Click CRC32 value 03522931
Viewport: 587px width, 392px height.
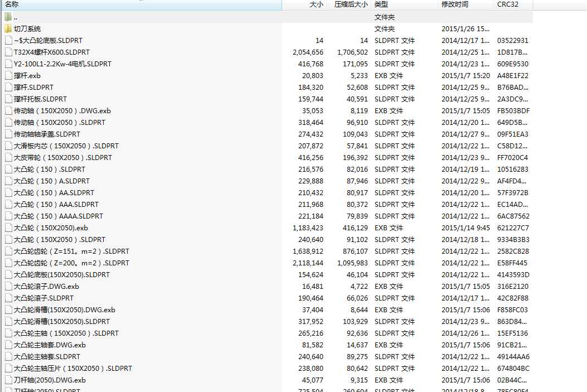click(x=512, y=41)
